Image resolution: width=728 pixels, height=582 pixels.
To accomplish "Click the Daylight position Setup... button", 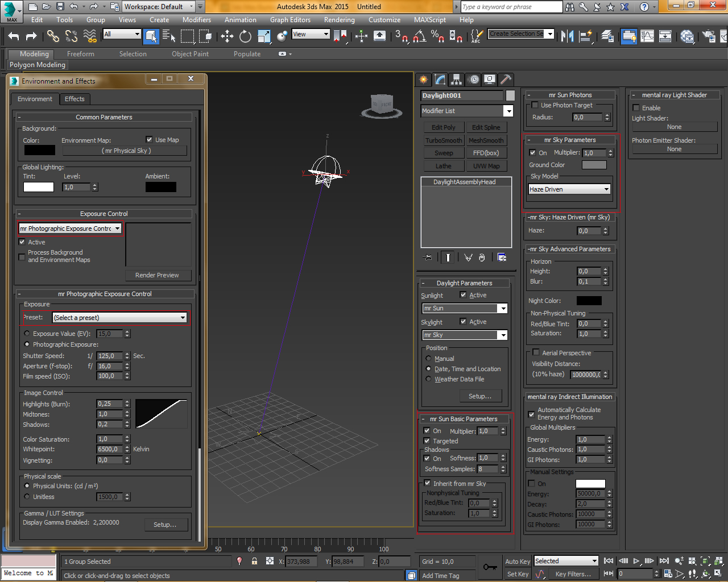I will pos(480,396).
